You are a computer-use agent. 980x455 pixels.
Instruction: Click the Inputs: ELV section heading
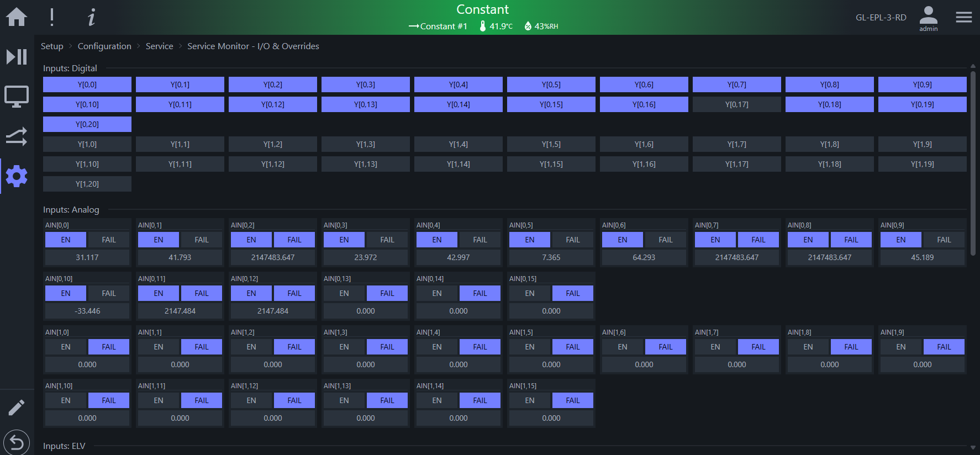(x=64, y=446)
